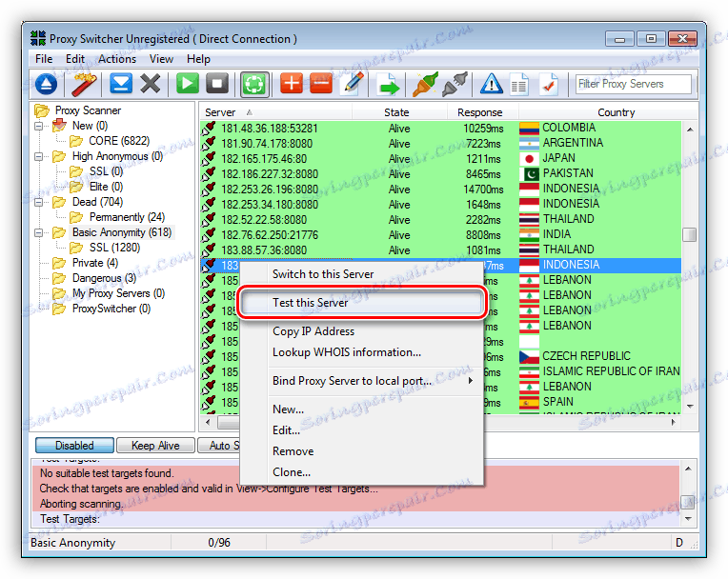Collapse the Basic Anonymity node

(38, 232)
